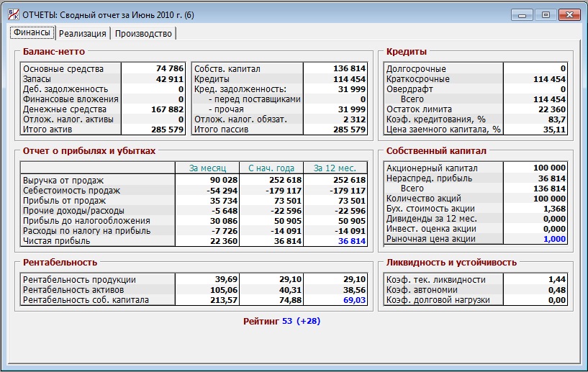Click Рентабельность активов value 105,06
Image resolution: width=588 pixels, height=372 pixels.
[x=224, y=290]
